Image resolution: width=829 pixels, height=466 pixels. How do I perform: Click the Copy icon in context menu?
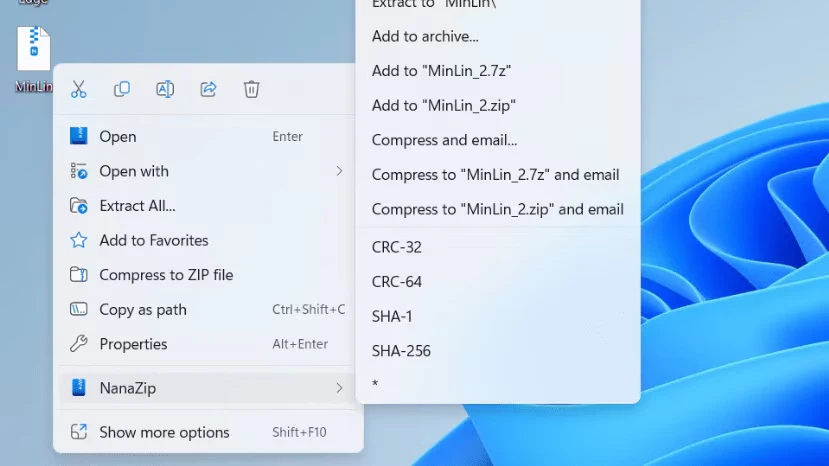coord(122,90)
